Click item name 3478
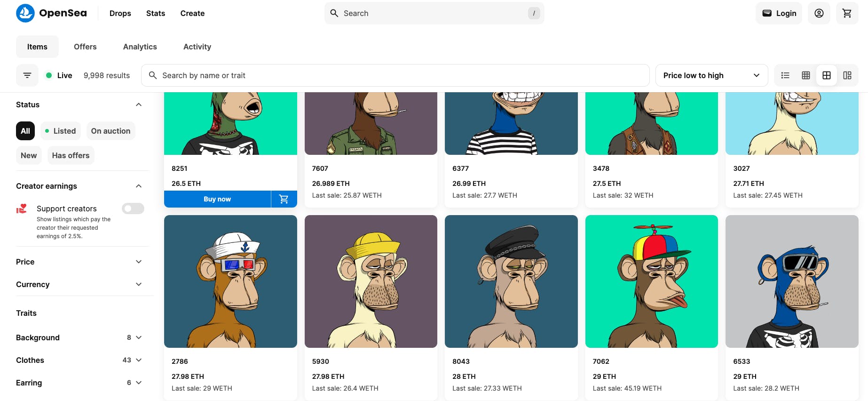868x401 pixels. click(601, 168)
